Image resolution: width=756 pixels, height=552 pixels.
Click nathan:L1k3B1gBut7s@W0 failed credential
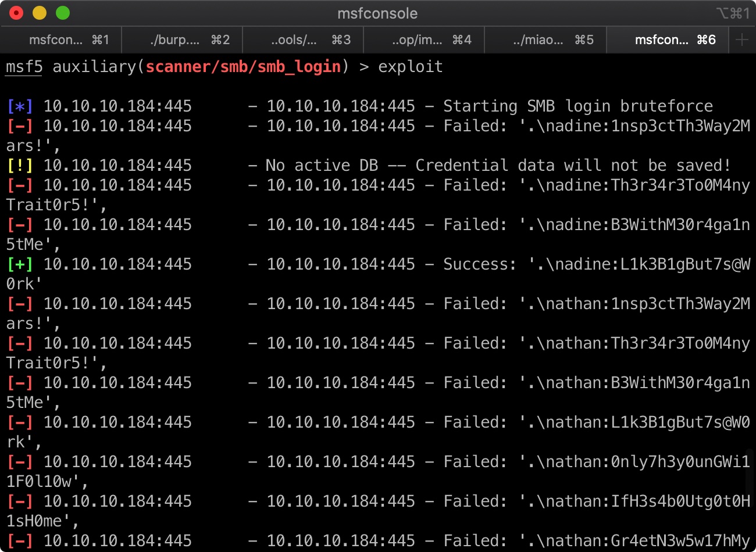pyautogui.click(x=648, y=422)
